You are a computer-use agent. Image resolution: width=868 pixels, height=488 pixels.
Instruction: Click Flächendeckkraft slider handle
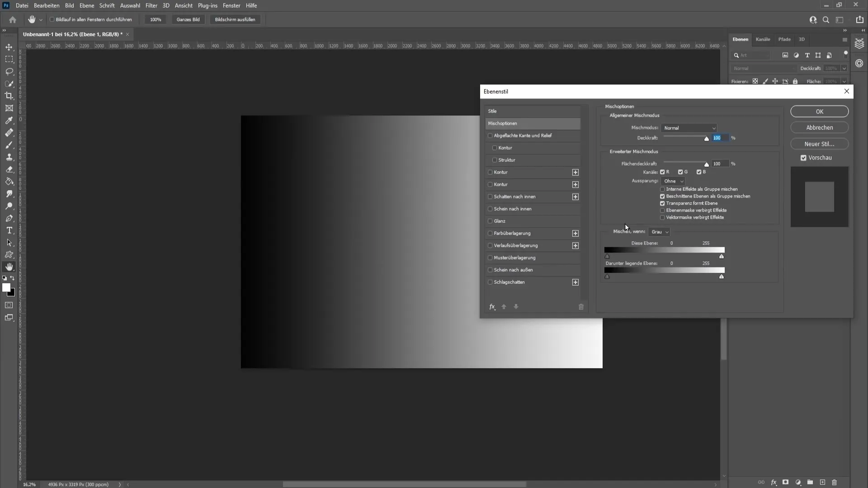[707, 164]
